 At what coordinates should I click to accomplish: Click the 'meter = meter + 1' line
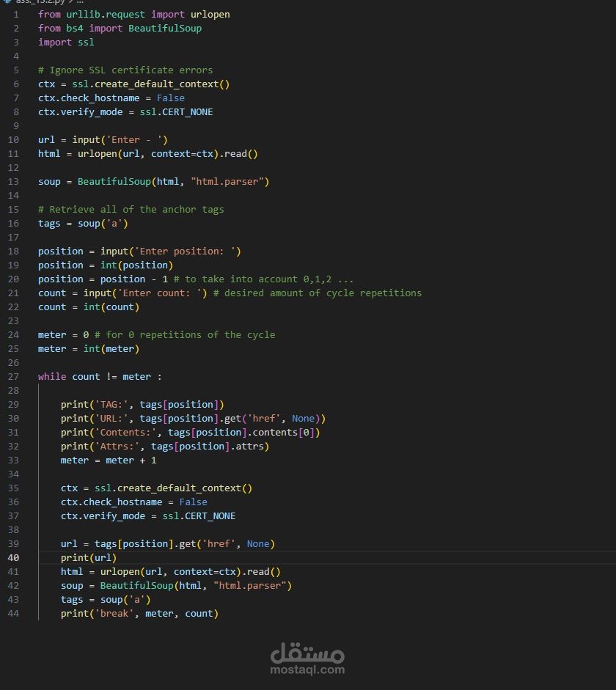[109, 460]
